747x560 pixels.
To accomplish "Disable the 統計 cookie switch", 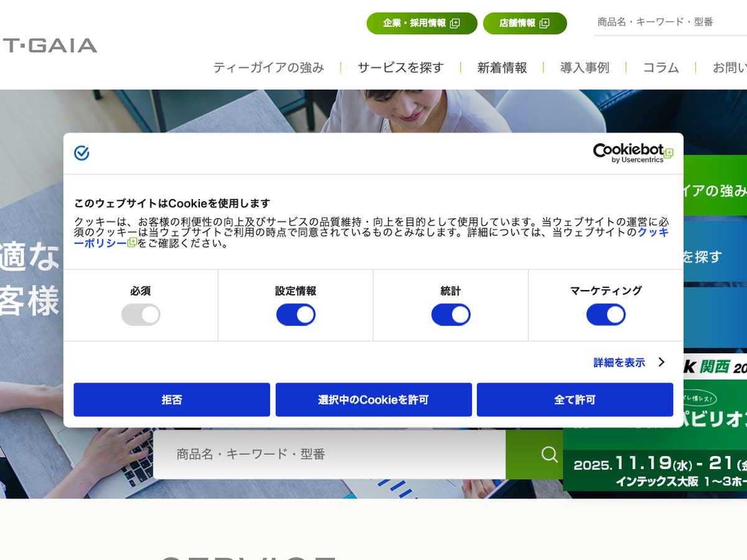I will (451, 315).
